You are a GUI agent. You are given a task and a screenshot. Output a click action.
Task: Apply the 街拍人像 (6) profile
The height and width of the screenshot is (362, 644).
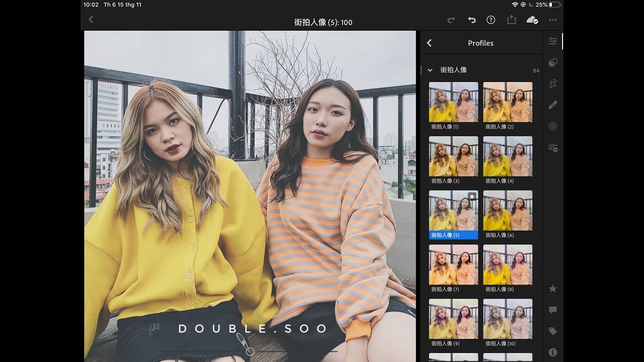508,215
